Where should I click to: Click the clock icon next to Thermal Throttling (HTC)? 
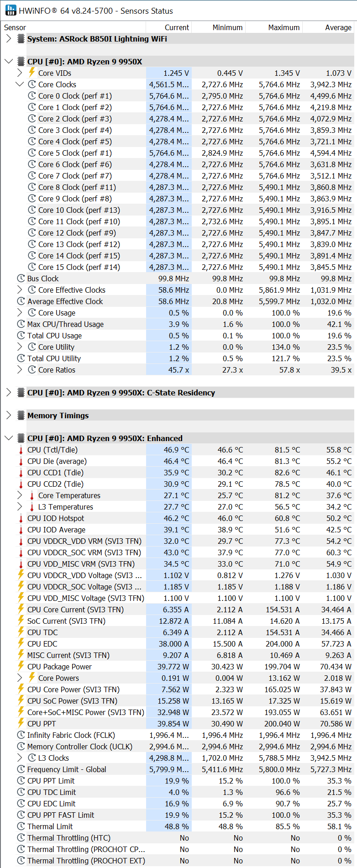click(21, 838)
